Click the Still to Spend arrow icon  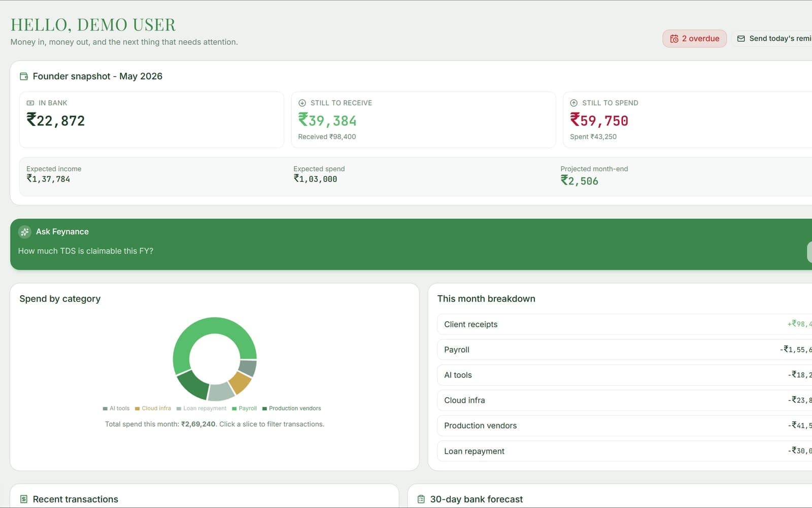[574, 103]
